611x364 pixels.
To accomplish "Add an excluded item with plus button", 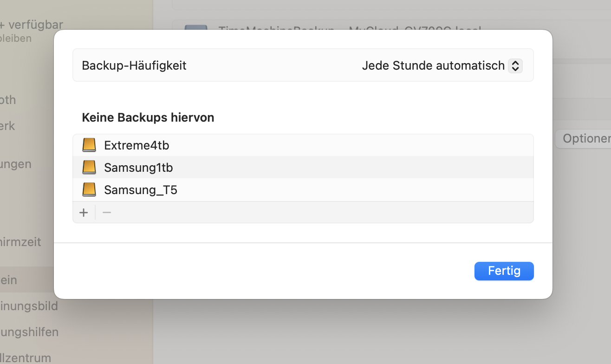I will 84,213.
